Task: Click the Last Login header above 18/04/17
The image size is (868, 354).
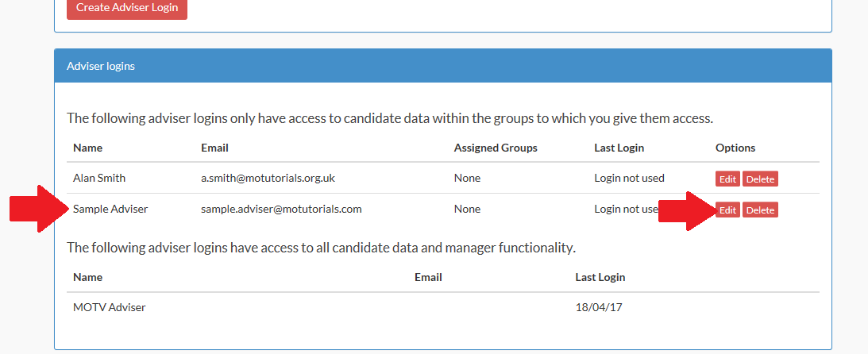Action: (600, 277)
